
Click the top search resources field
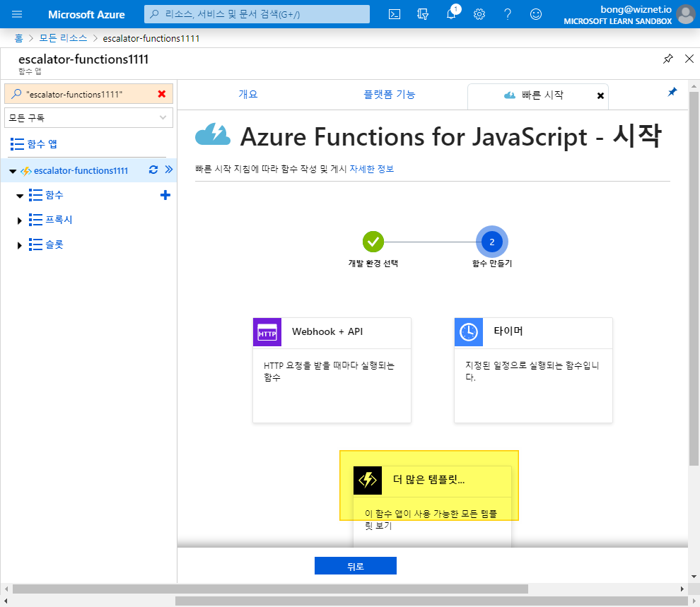coord(257,14)
